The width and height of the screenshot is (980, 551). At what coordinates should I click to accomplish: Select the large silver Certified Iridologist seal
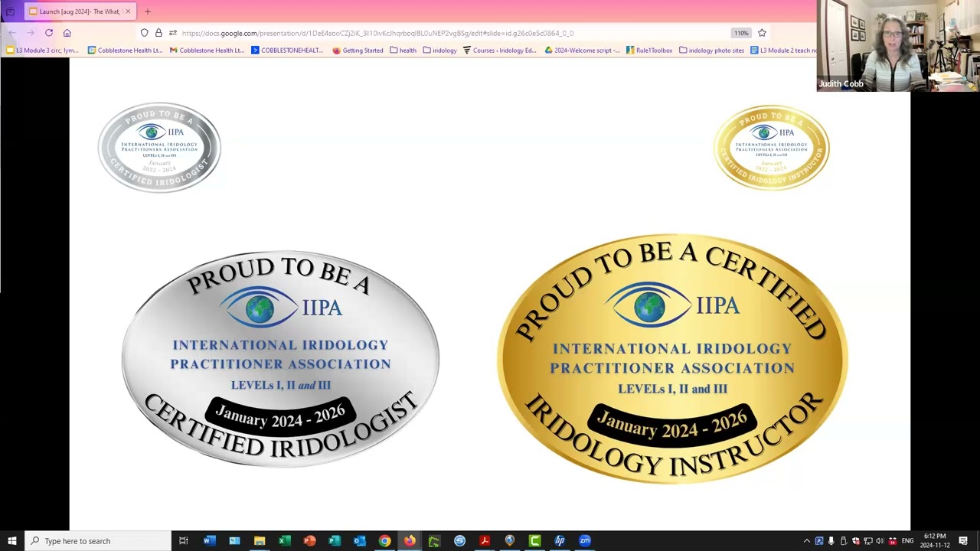tap(280, 358)
